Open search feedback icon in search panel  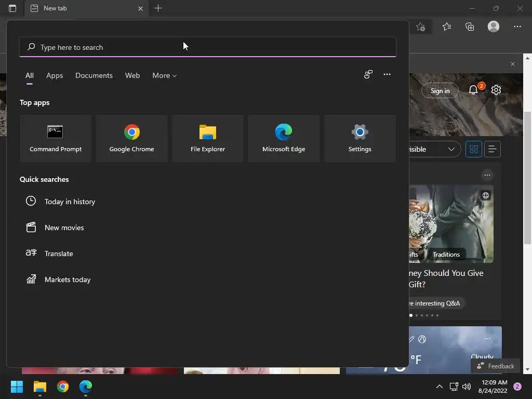click(368, 74)
